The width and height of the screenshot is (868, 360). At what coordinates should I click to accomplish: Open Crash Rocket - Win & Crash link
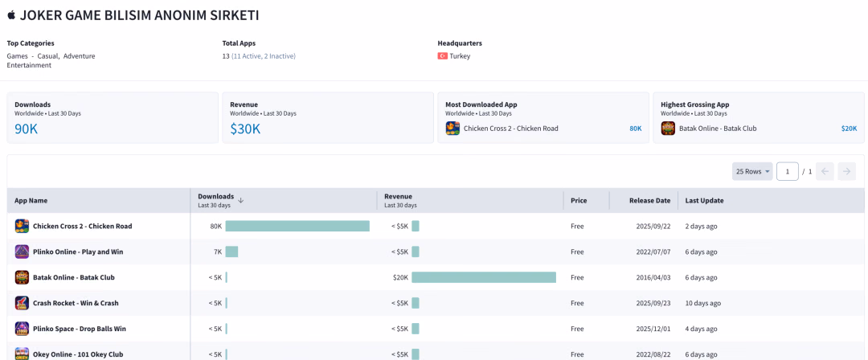pyautogui.click(x=76, y=303)
